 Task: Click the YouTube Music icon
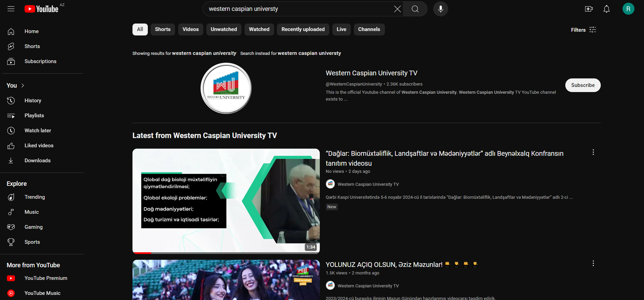11,293
